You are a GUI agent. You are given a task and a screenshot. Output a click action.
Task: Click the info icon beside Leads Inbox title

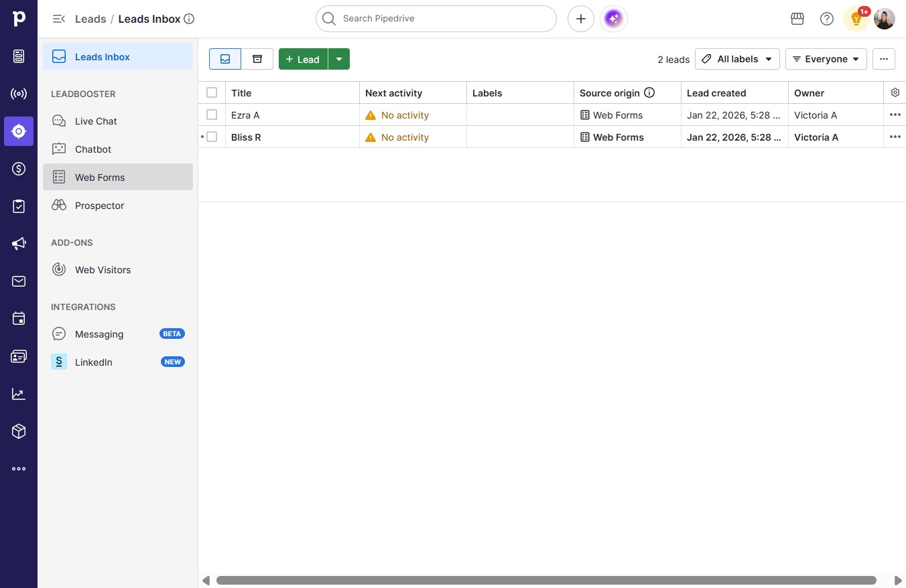click(189, 19)
